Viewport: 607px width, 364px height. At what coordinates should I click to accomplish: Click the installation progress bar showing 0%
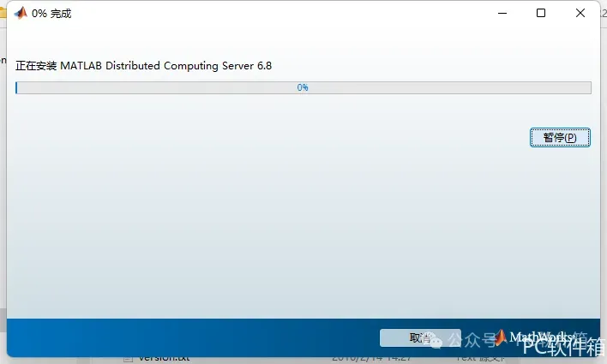click(303, 88)
